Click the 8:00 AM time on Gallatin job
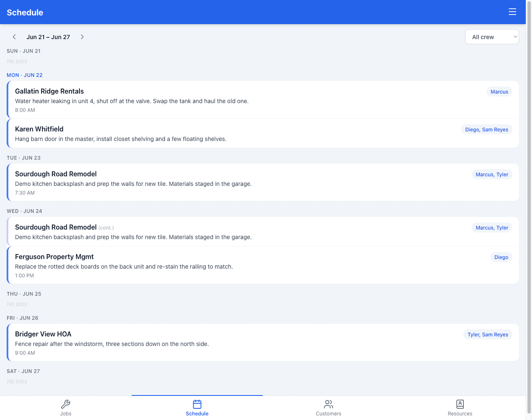The image size is (532, 420). point(25,110)
